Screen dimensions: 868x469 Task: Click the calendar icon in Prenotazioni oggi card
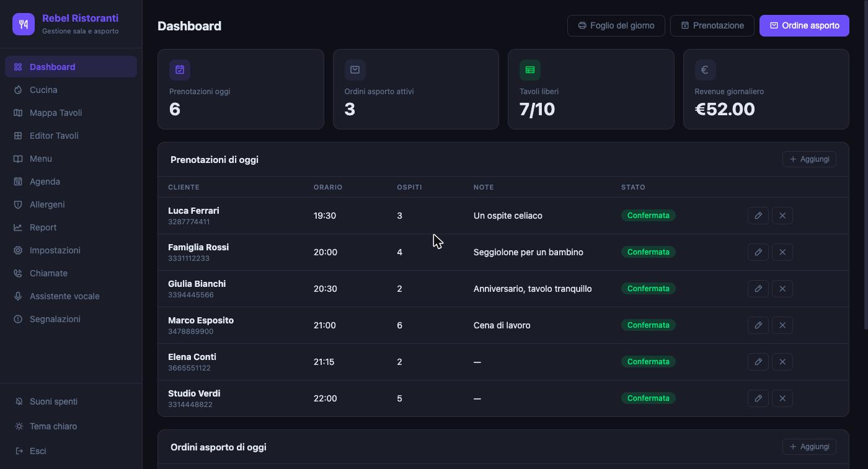pos(180,70)
